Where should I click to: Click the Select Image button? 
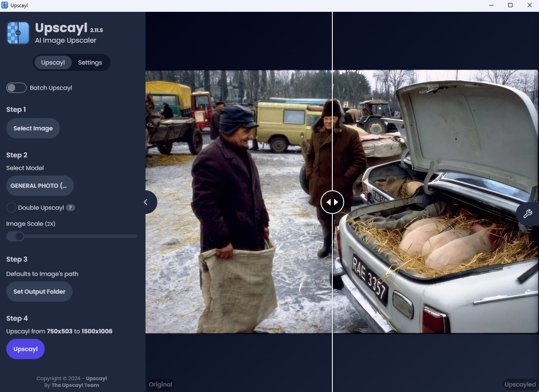(x=33, y=128)
